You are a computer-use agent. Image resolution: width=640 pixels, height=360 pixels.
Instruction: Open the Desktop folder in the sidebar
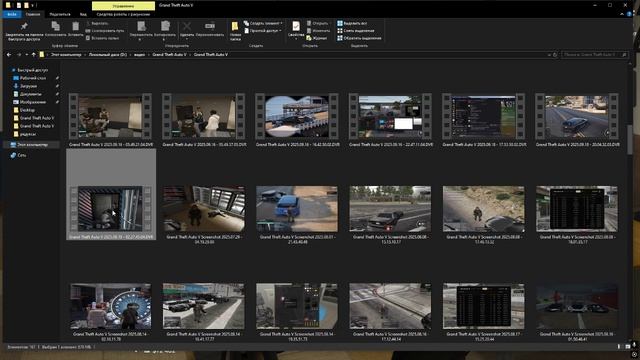(27, 110)
